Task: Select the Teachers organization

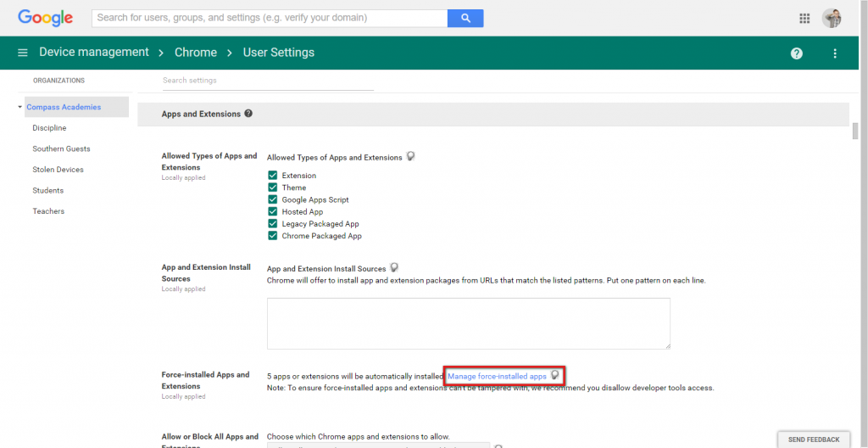Action: [48, 211]
